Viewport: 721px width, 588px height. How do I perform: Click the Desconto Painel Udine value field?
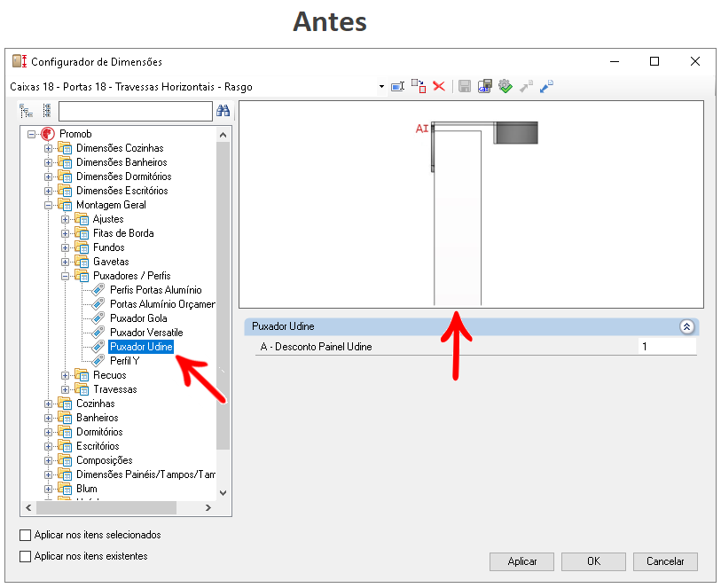click(x=667, y=347)
